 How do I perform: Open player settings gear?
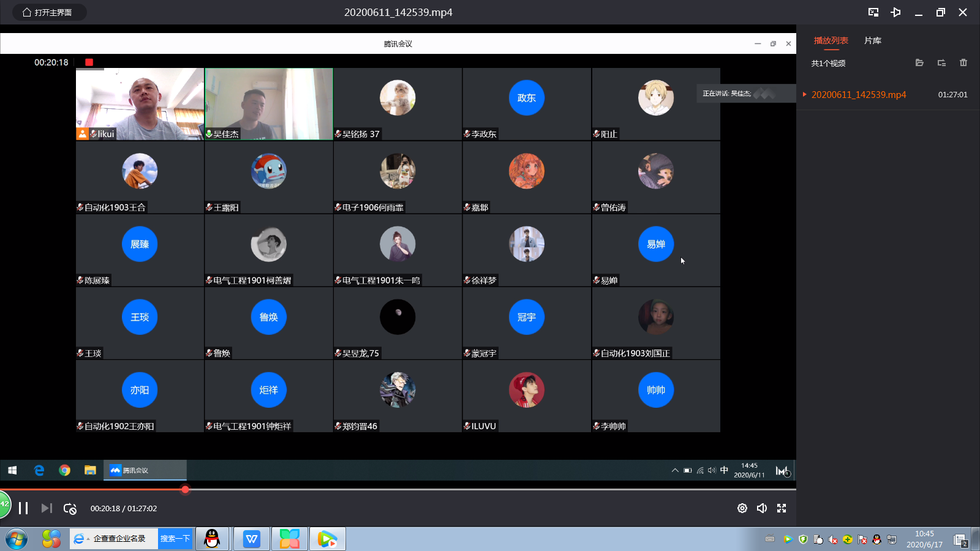pos(742,508)
